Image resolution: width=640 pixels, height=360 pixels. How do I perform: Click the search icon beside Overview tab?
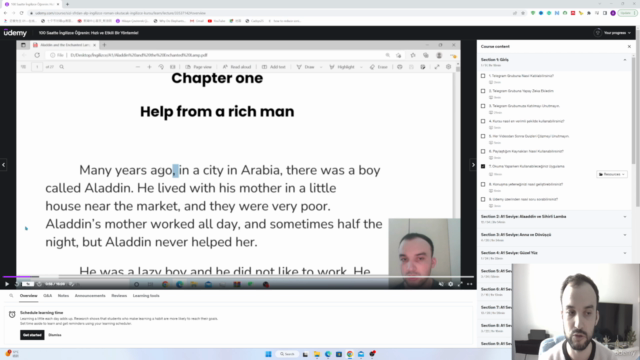pyautogui.click(x=11, y=296)
